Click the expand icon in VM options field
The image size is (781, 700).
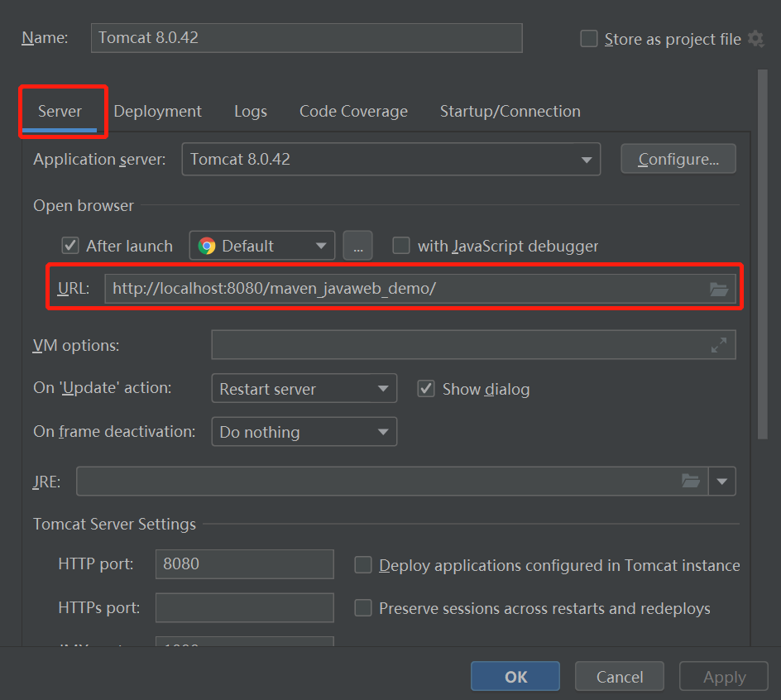click(719, 345)
